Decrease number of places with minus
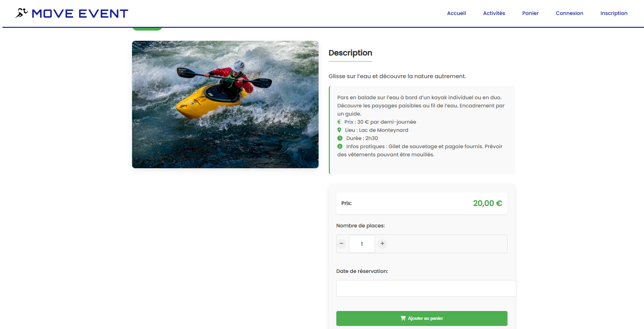The image size is (644, 329). [x=341, y=244]
